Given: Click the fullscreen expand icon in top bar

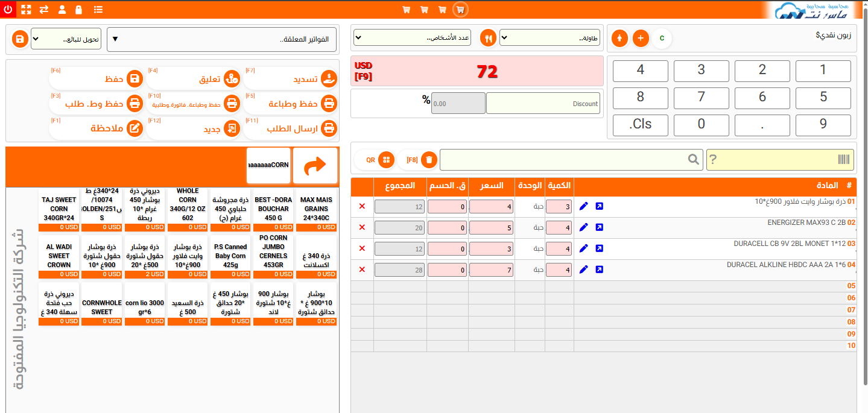Looking at the screenshot, I should tap(26, 10).
